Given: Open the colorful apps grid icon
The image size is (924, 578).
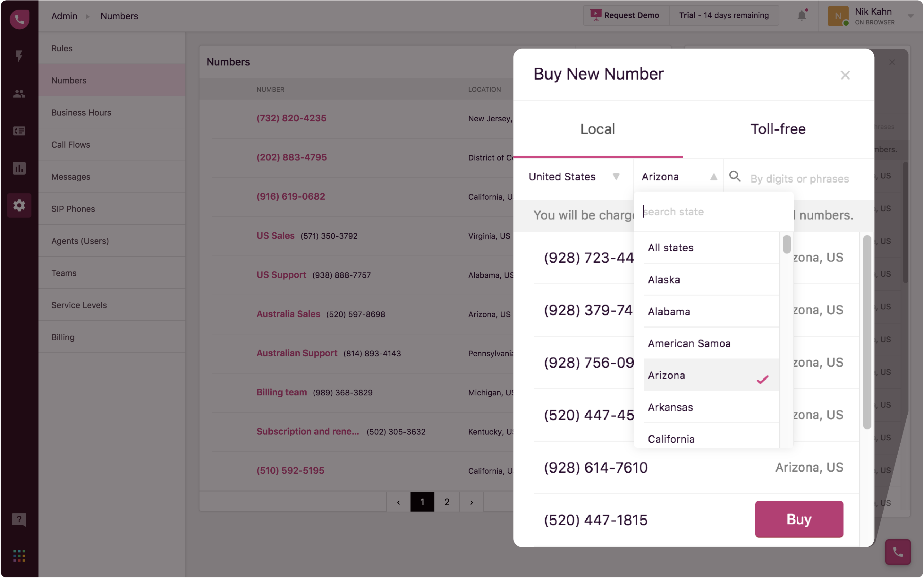Looking at the screenshot, I should 19,556.
